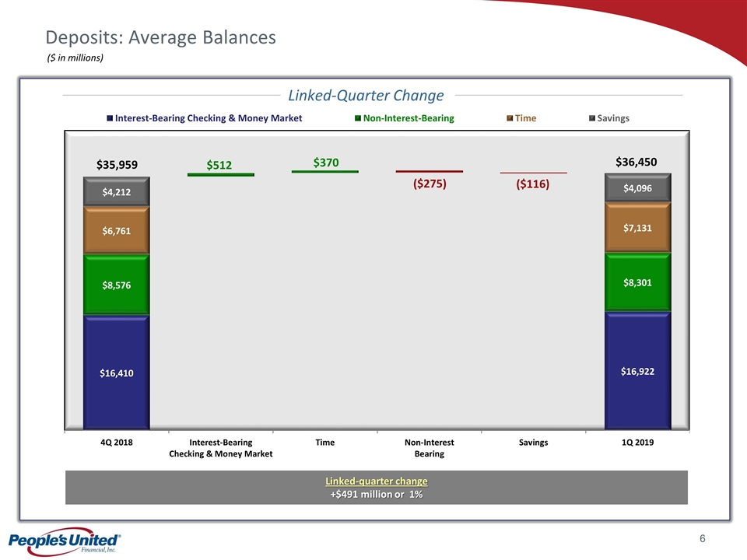Image resolution: width=747 pixels, height=560 pixels.
Task: Select the $4,096 gray segment in 1Q 2019
Action: click(637, 187)
